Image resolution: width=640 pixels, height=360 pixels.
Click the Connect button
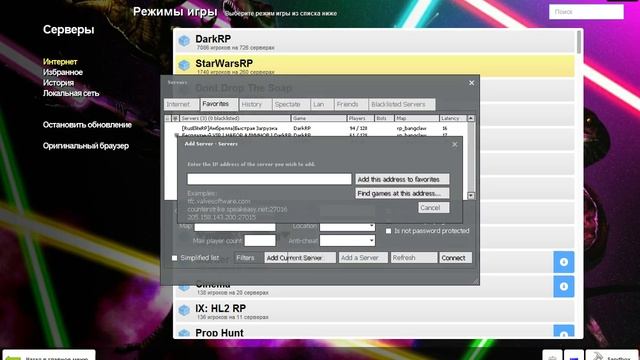point(456,258)
